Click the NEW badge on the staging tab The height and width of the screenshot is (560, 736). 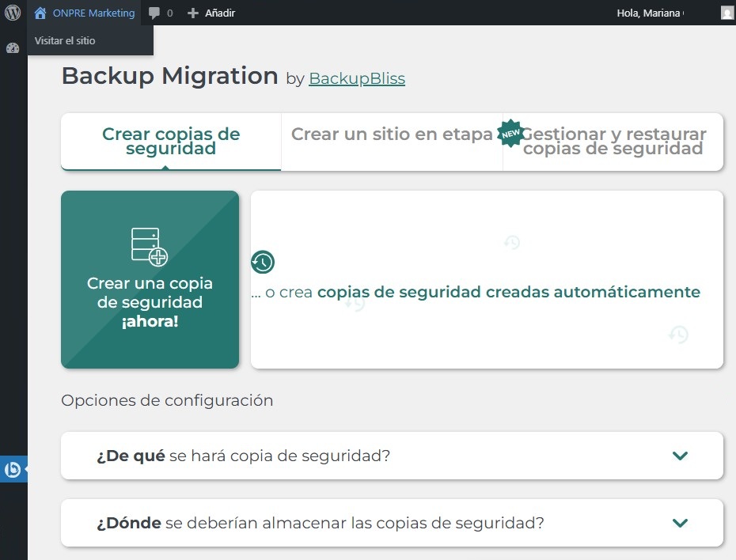[510, 134]
